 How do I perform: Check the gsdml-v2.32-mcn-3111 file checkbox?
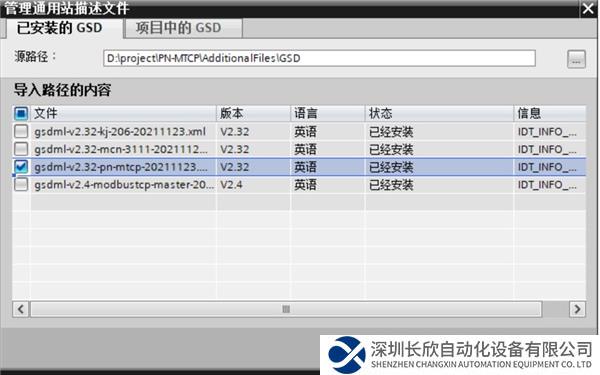click(21, 149)
